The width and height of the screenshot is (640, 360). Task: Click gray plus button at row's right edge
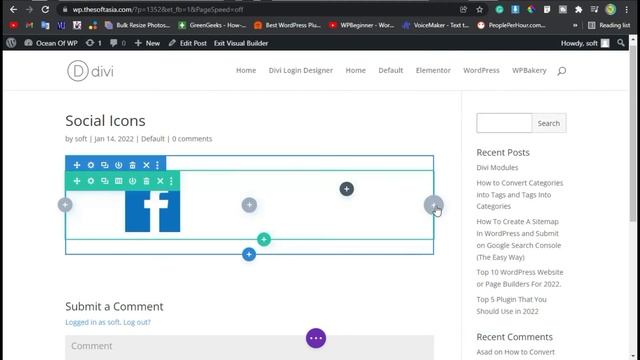point(433,205)
